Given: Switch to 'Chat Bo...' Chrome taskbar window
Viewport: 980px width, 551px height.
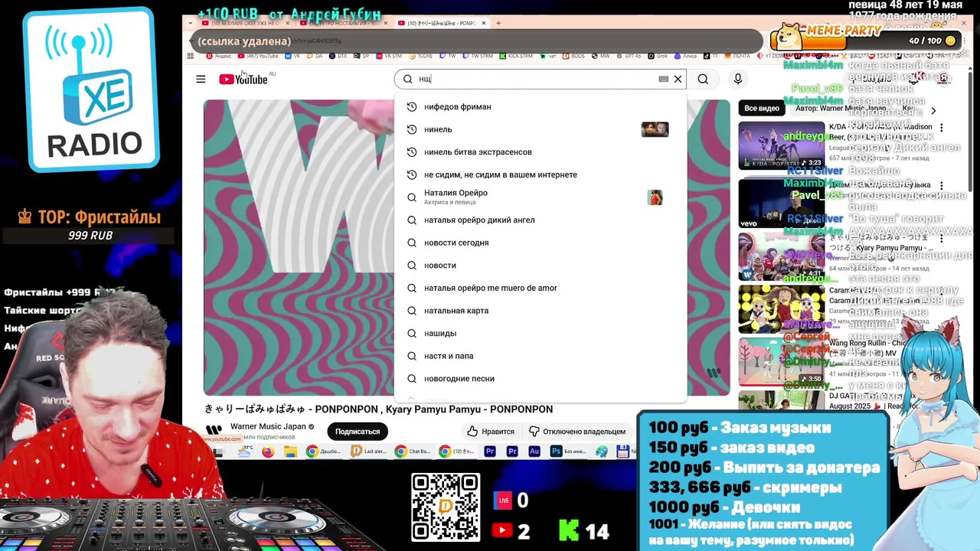Looking at the screenshot, I should pos(413,452).
